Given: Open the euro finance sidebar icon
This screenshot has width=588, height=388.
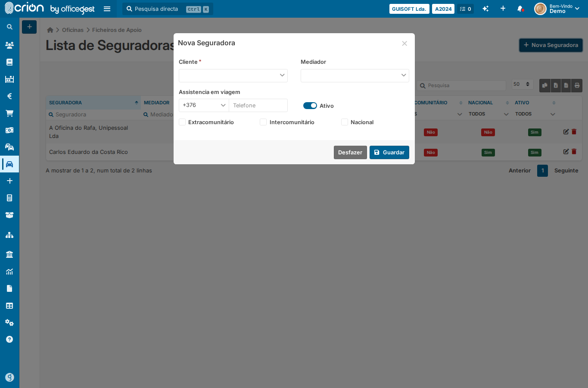Looking at the screenshot, I should point(9,96).
